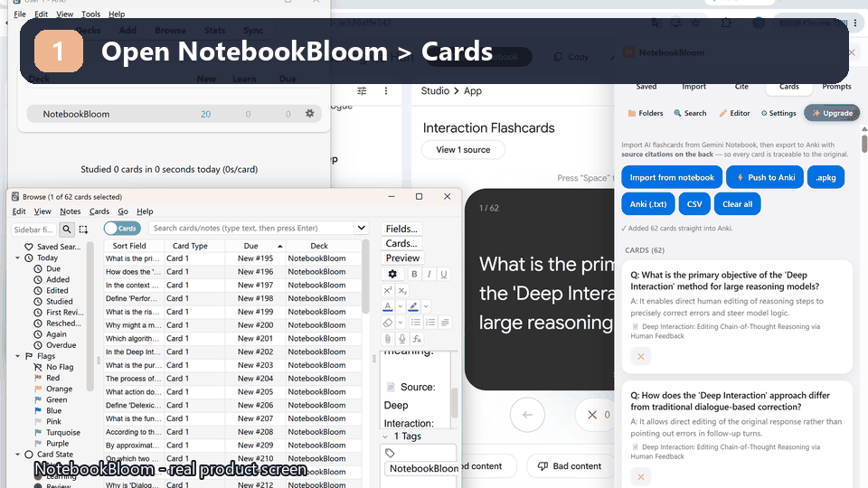Insert an unordered bullet list

point(416,322)
